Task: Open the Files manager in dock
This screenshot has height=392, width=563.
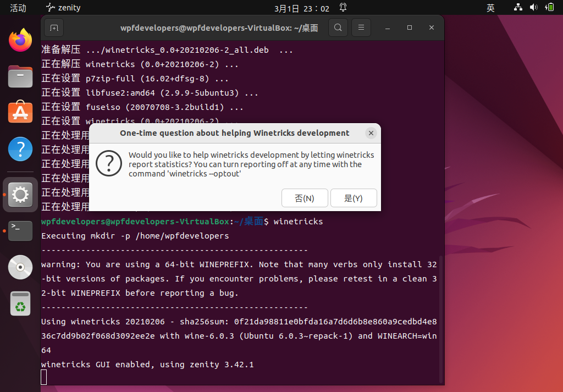Action: pyautogui.click(x=20, y=76)
